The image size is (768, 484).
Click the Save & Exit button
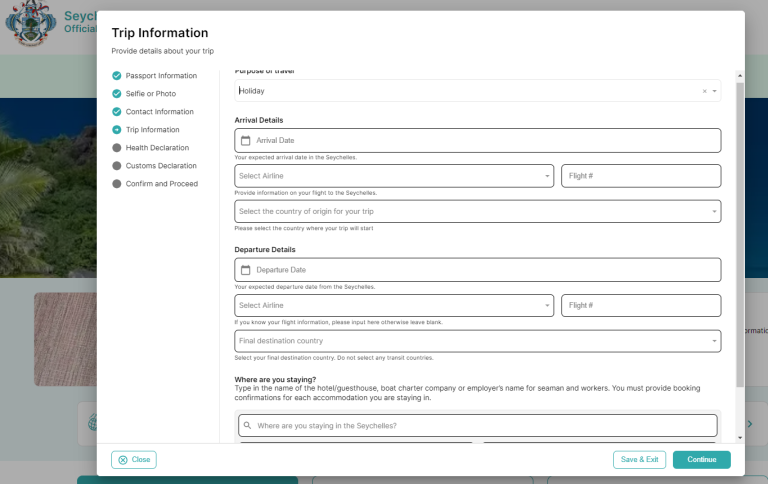(639, 460)
